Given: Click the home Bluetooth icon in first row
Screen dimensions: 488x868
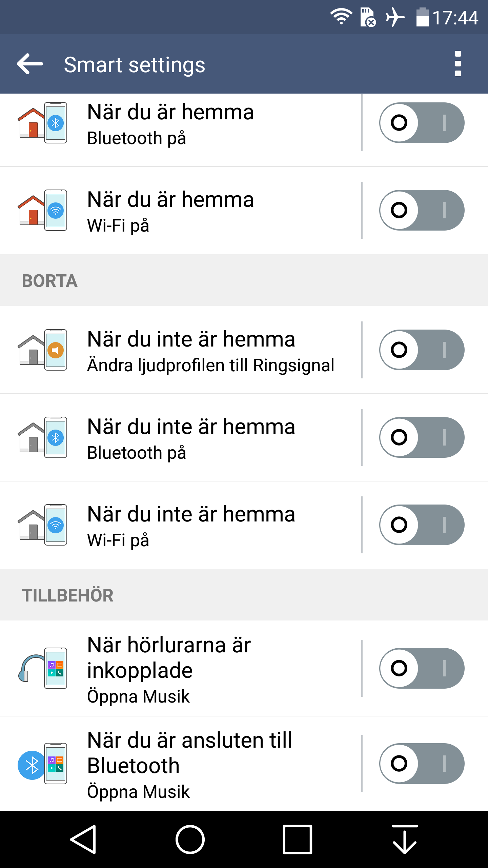Looking at the screenshot, I should [x=42, y=123].
